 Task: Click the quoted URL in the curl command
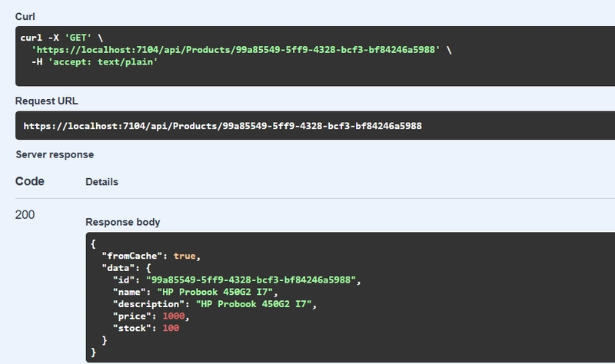pyautogui.click(x=235, y=50)
